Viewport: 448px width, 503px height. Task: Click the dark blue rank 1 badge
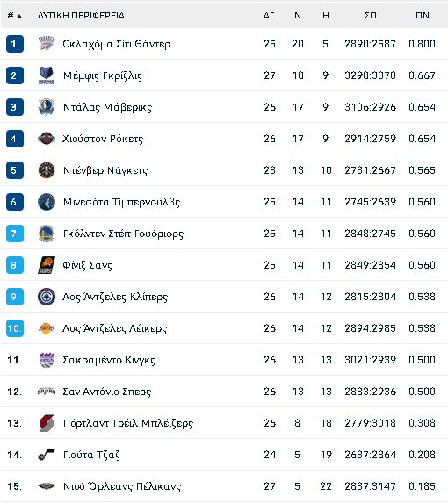[15, 44]
